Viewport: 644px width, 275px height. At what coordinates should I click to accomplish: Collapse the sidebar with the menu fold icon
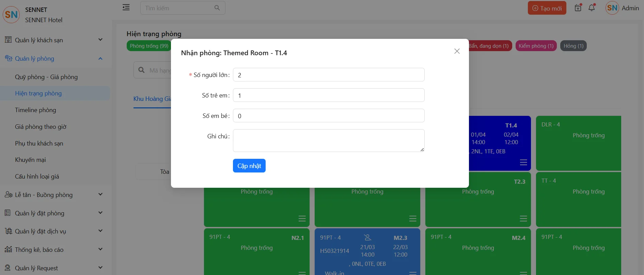[126, 7]
